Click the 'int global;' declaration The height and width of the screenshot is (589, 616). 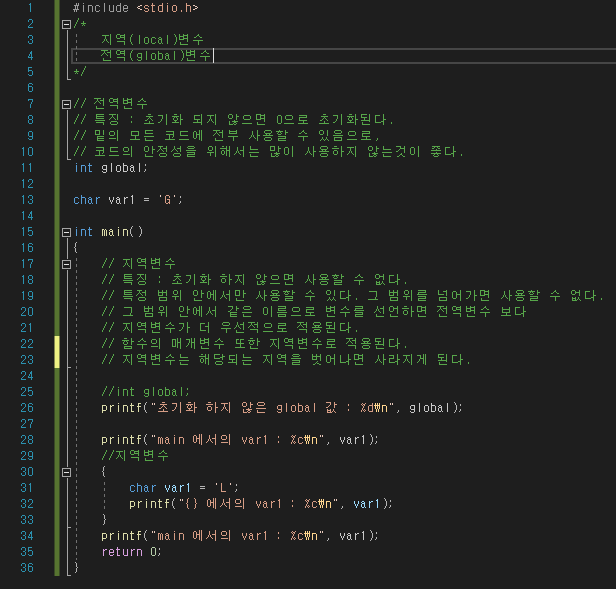(110, 168)
